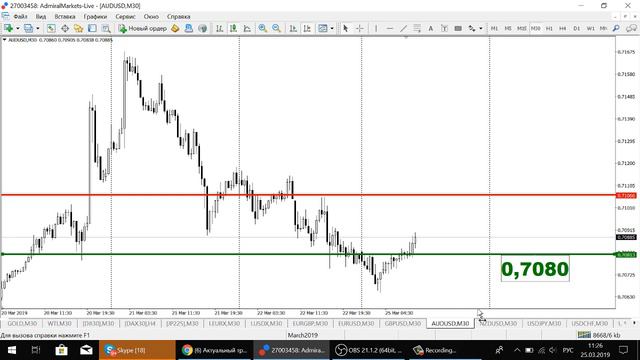Select the rectangle shape tool
This screenshot has height=360, width=640.
(x=458, y=28)
